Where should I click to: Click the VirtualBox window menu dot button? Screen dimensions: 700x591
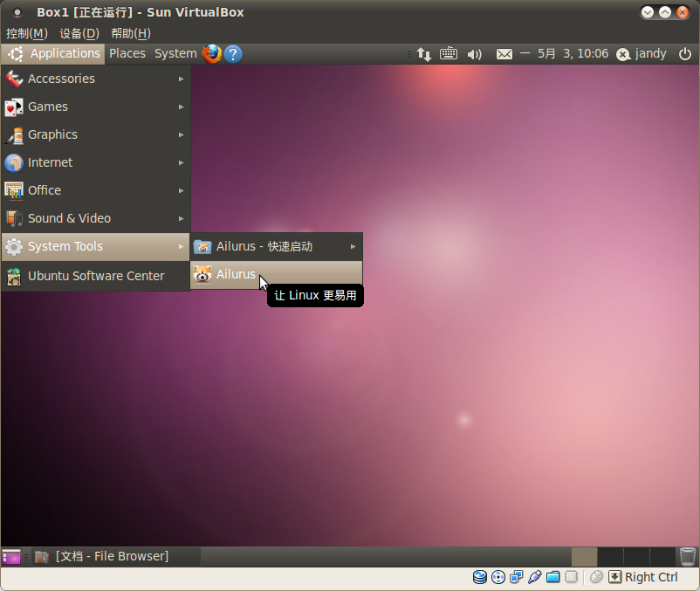(x=17, y=12)
